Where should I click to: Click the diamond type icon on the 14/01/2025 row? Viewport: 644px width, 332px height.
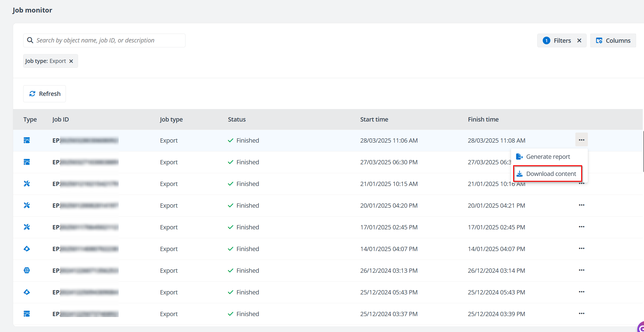pyautogui.click(x=27, y=249)
